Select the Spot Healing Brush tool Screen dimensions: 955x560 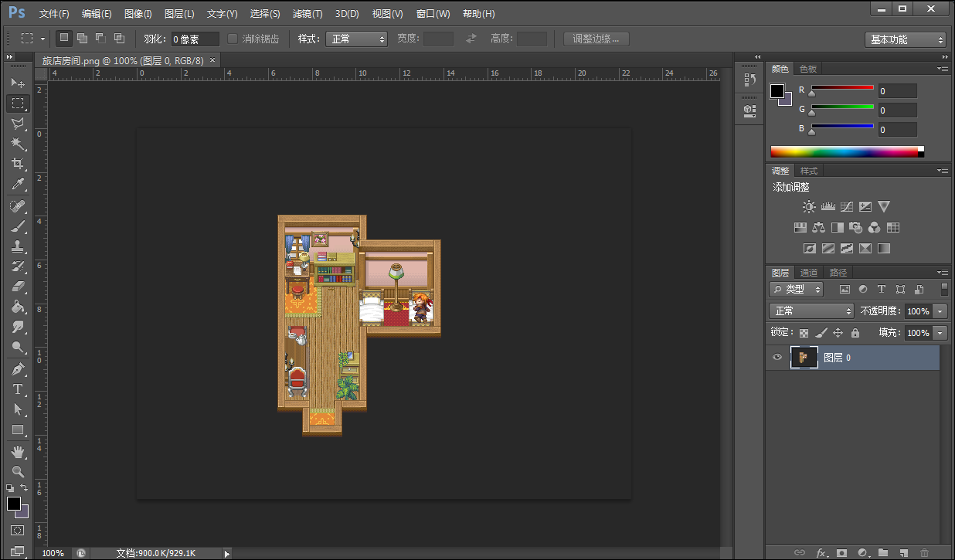coord(18,206)
